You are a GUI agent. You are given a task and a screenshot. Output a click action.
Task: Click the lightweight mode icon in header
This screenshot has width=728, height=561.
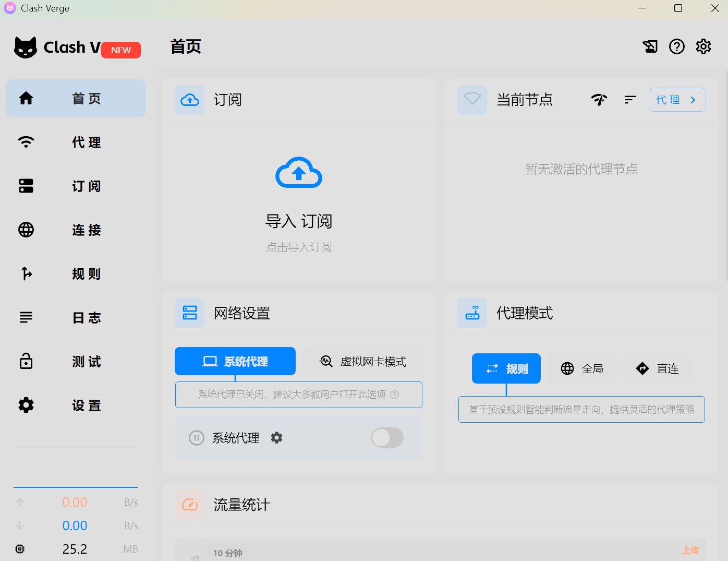pos(650,46)
